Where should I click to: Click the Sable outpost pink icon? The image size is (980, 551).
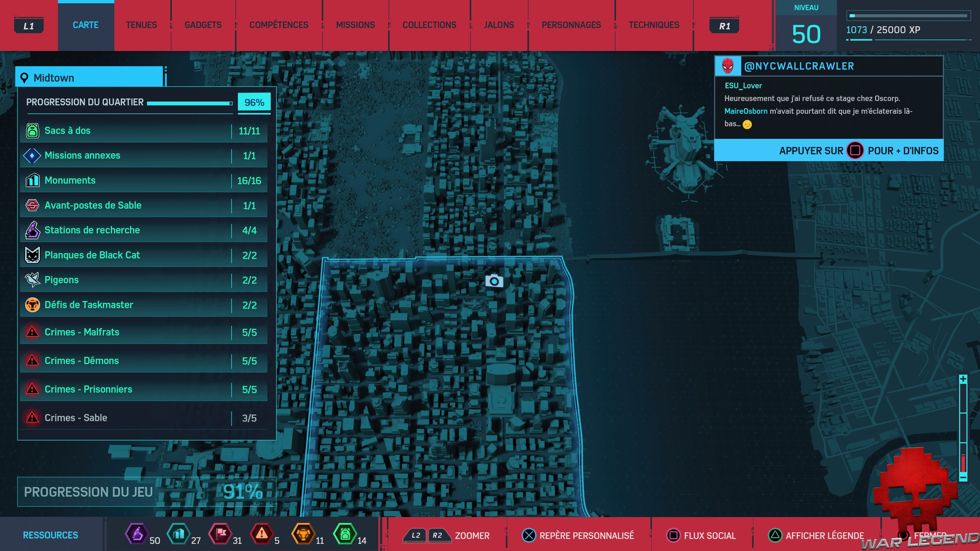(x=32, y=205)
